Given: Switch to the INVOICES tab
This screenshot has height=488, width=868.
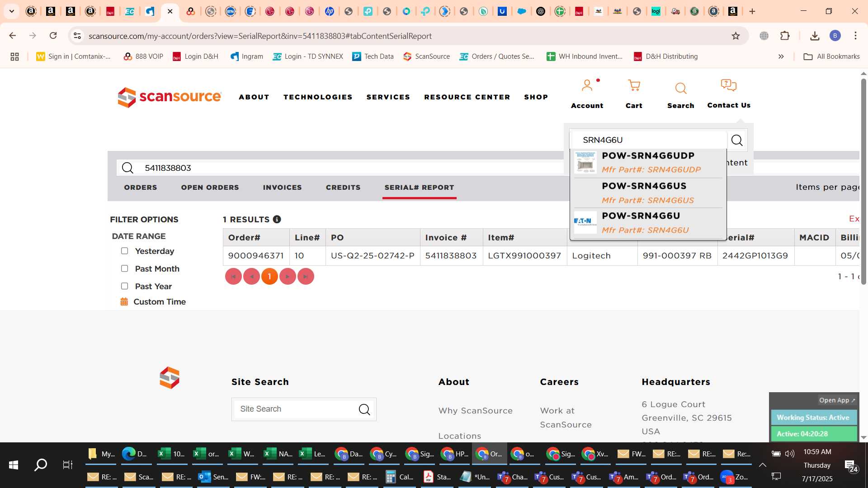Looking at the screenshot, I should pyautogui.click(x=282, y=188).
